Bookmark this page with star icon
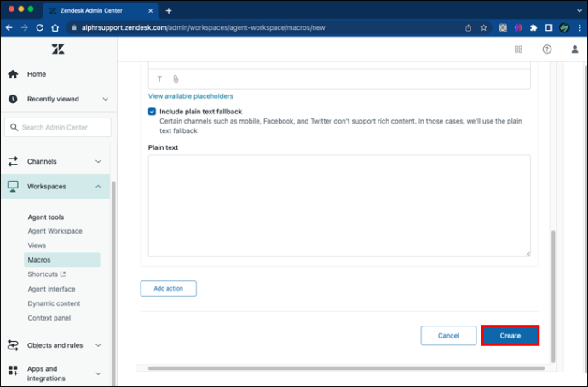Viewport: 588px width, 387px height. (x=484, y=28)
